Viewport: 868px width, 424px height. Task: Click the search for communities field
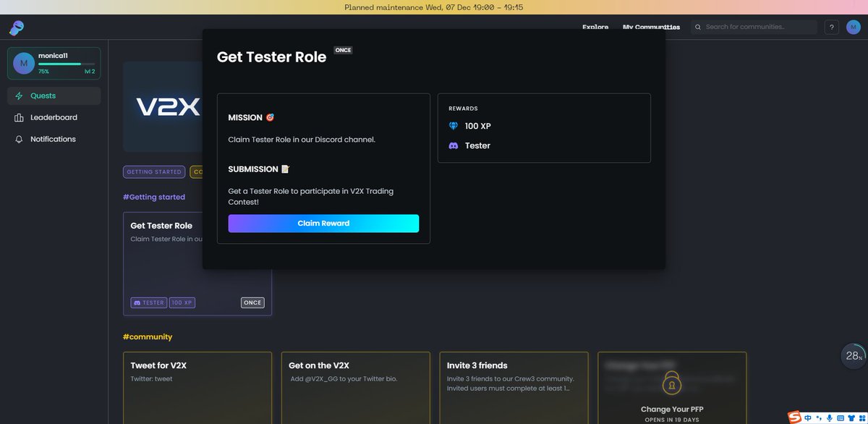pos(754,27)
